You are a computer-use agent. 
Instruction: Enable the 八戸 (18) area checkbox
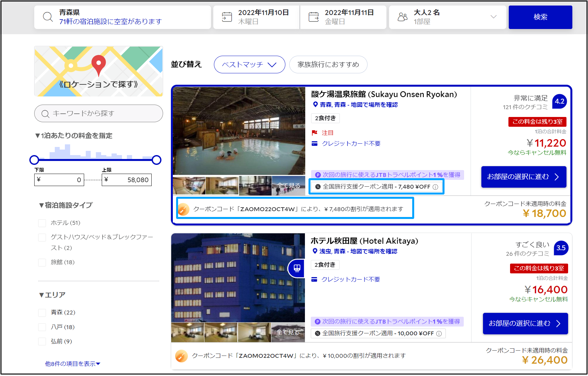(42, 327)
